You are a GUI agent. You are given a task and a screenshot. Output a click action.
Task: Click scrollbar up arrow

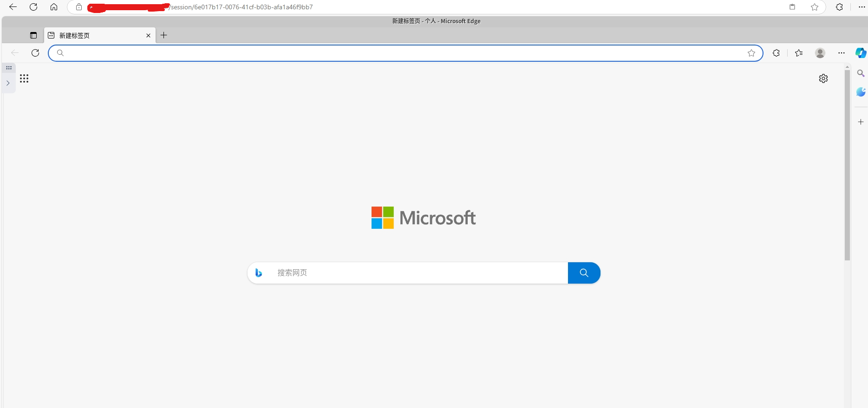pyautogui.click(x=847, y=67)
